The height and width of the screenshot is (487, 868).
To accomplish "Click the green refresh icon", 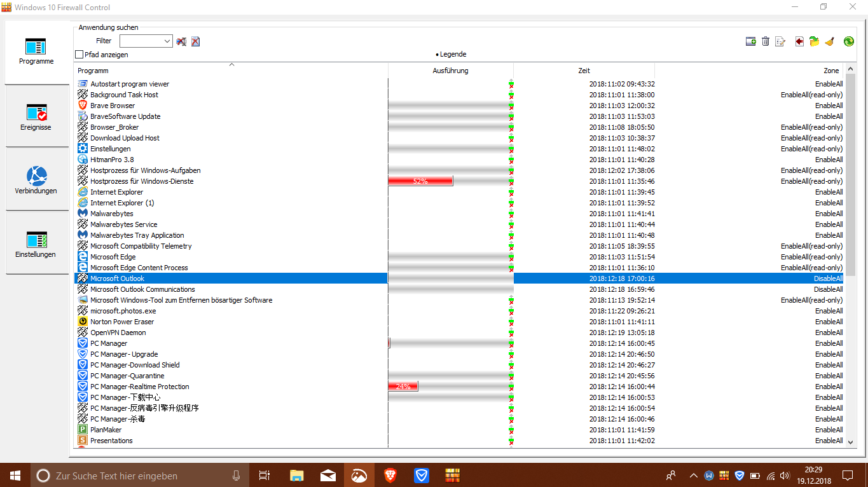I will (849, 41).
